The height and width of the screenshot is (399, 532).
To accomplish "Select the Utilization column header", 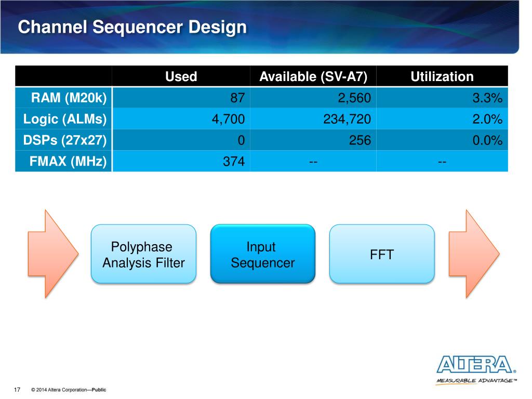I will pos(442,76).
